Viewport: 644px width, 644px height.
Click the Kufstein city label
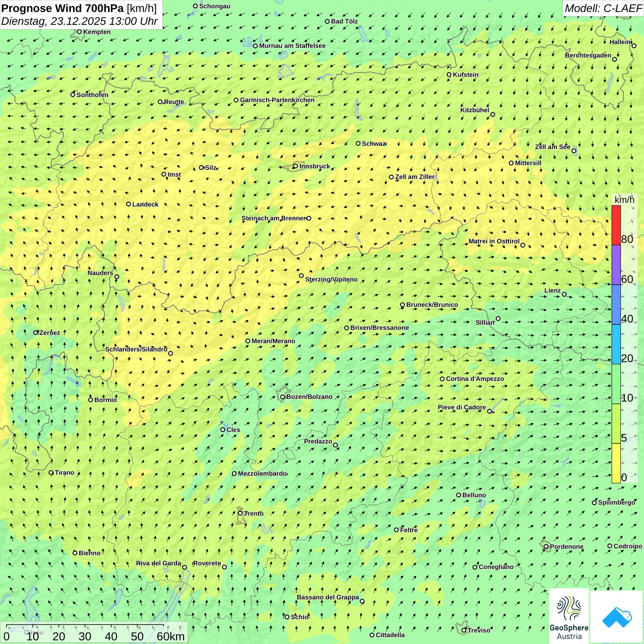pos(466,75)
